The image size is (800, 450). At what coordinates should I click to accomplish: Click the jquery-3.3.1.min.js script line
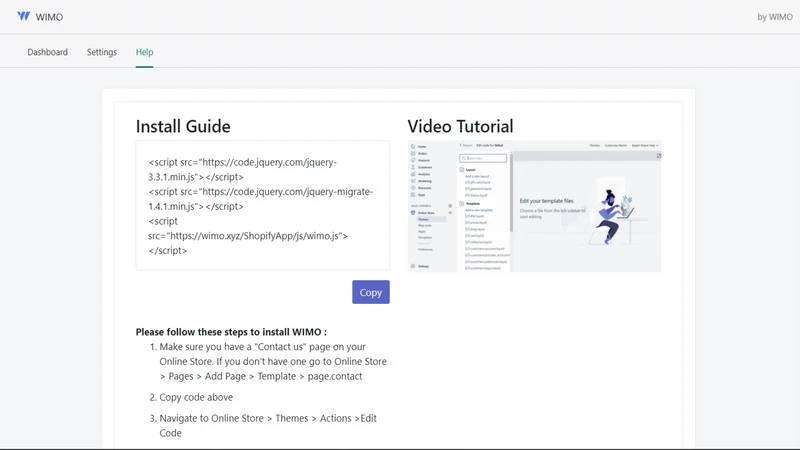click(243, 169)
